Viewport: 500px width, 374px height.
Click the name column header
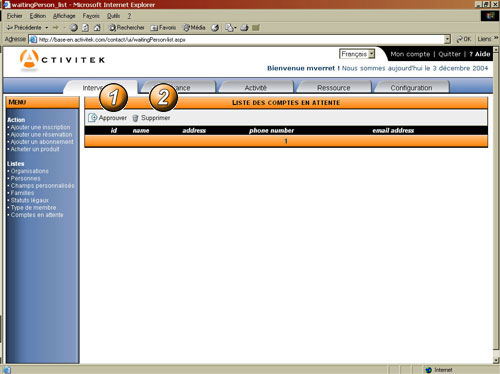tap(141, 130)
